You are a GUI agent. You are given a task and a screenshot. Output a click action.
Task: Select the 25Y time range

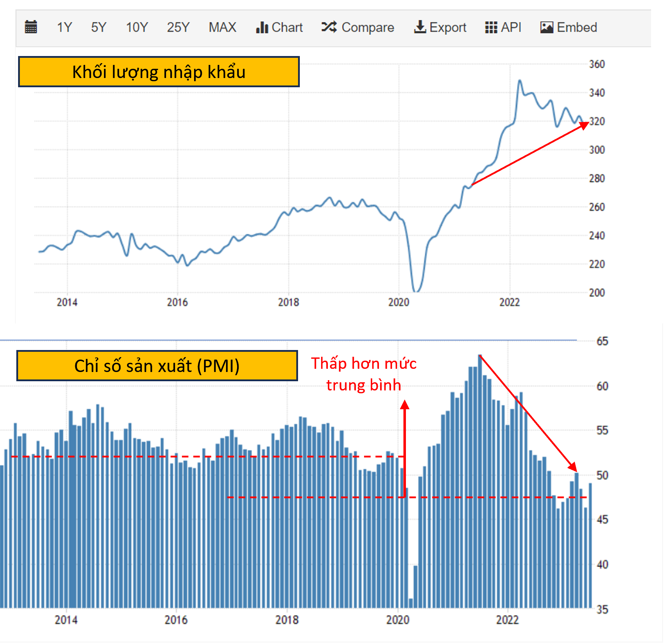[x=178, y=27]
